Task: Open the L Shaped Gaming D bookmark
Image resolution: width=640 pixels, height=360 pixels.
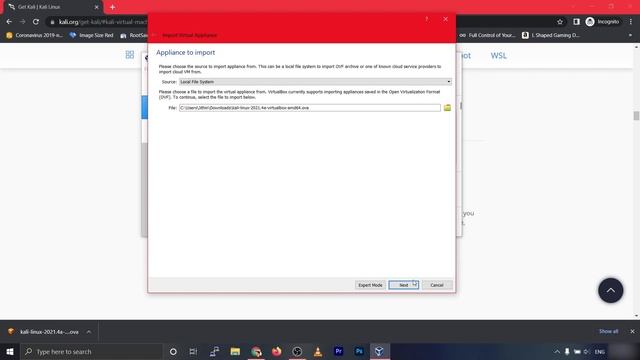Action: pyautogui.click(x=551, y=35)
